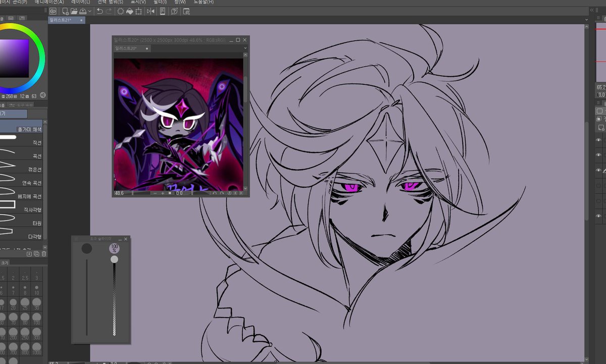This screenshot has height=364, width=606.
Task: Click the 100% opacity indicator in tool slider panel
Action: pyautogui.click(x=114, y=248)
